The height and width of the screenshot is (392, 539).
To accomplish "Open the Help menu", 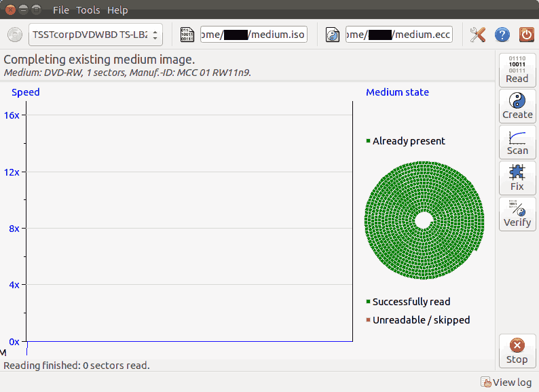I will click(x=117, y=10).
